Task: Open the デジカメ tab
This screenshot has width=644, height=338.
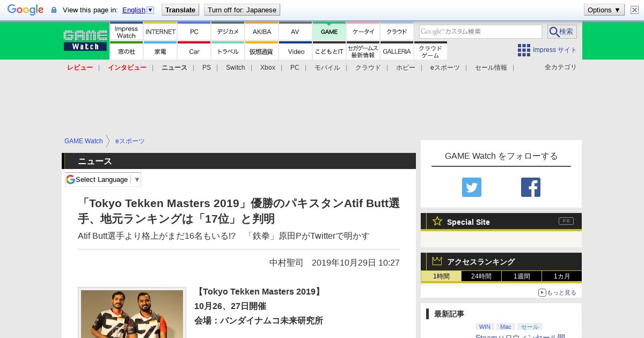Action: [228, 32]
